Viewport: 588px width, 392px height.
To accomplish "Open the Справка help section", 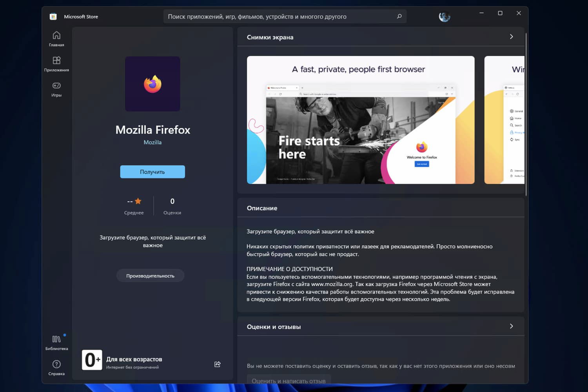I will (x=56, y=368).
